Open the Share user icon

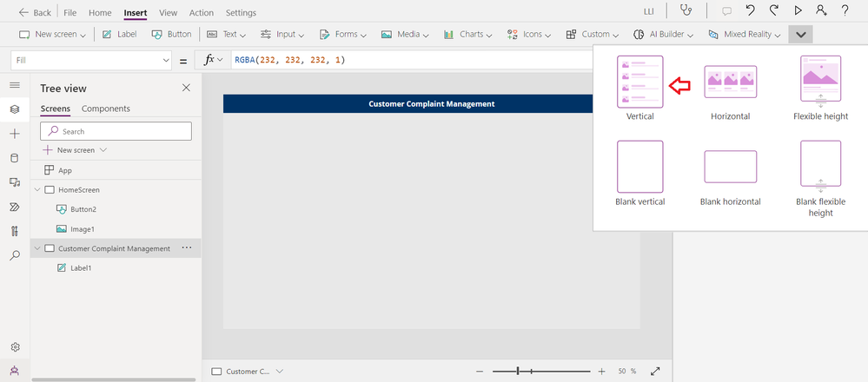tap(821, 10)
